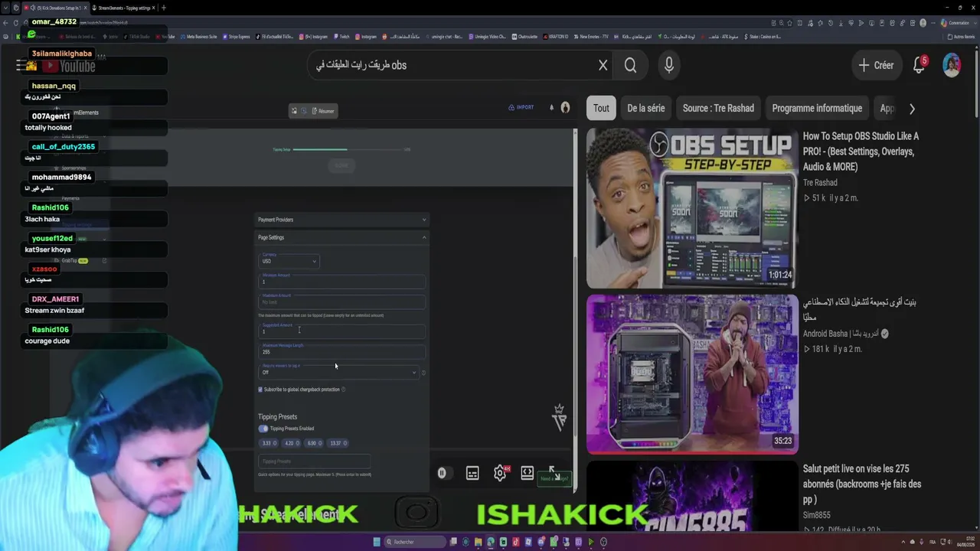Screen dimensions: 980x551
Task: Open the Sim8855 channel link
Action: 817,515
